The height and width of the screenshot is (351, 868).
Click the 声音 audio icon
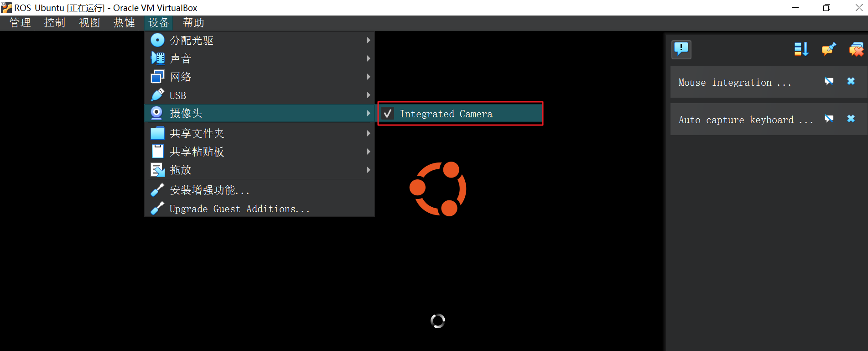click(157, 58)
